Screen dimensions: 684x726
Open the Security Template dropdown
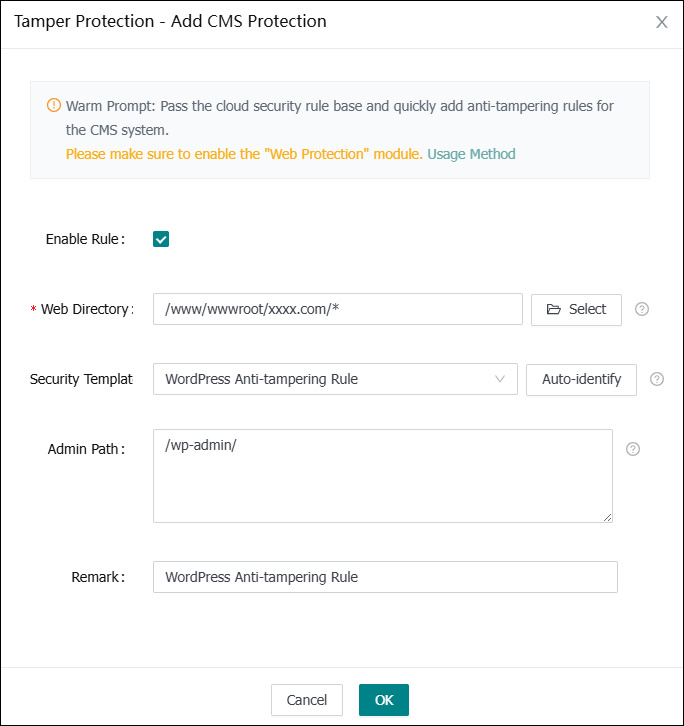334,379
